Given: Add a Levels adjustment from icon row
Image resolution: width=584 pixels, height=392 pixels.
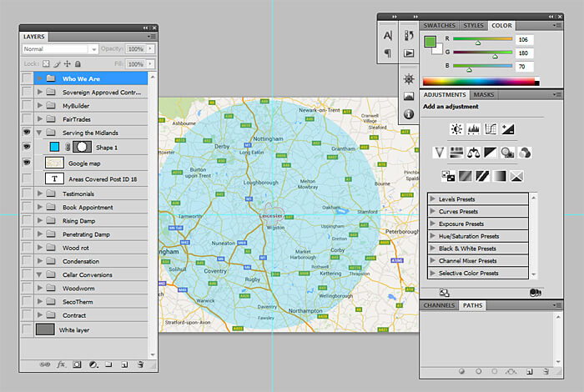Looking at the screenshot, I should pyautogui.click(x=474, y=129).
